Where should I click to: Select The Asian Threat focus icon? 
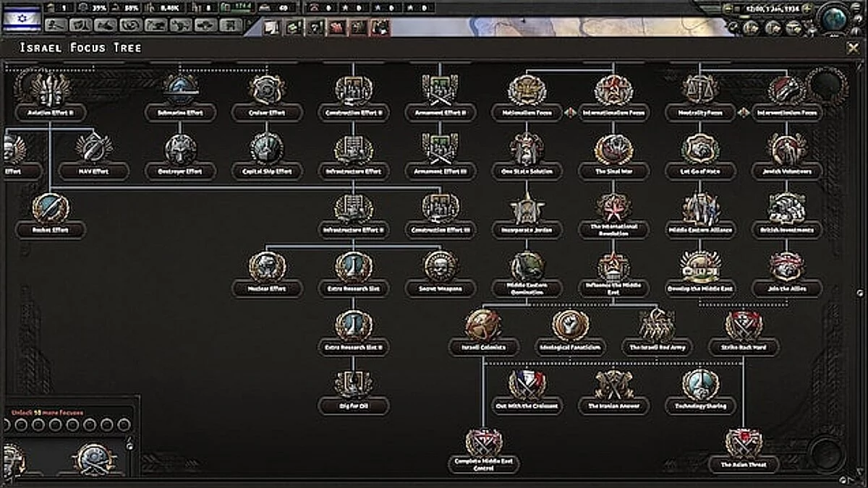tap(743, 442)
